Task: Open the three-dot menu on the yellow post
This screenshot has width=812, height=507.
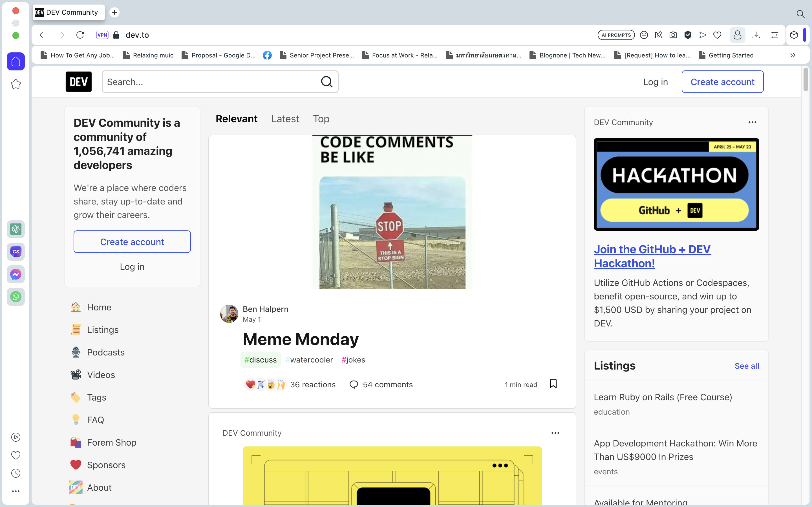Action: [x=555, y=433]
